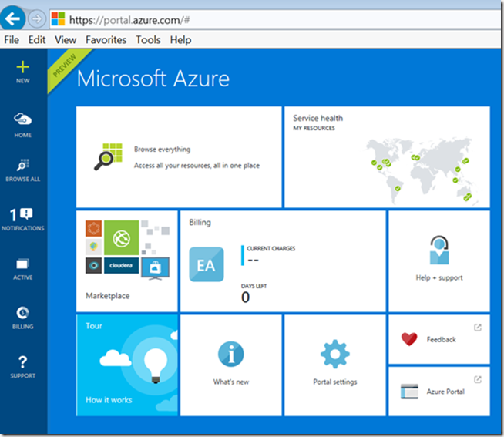
Task: Click the Microsoft logo favicon in address bar
Action: [58, 19]
